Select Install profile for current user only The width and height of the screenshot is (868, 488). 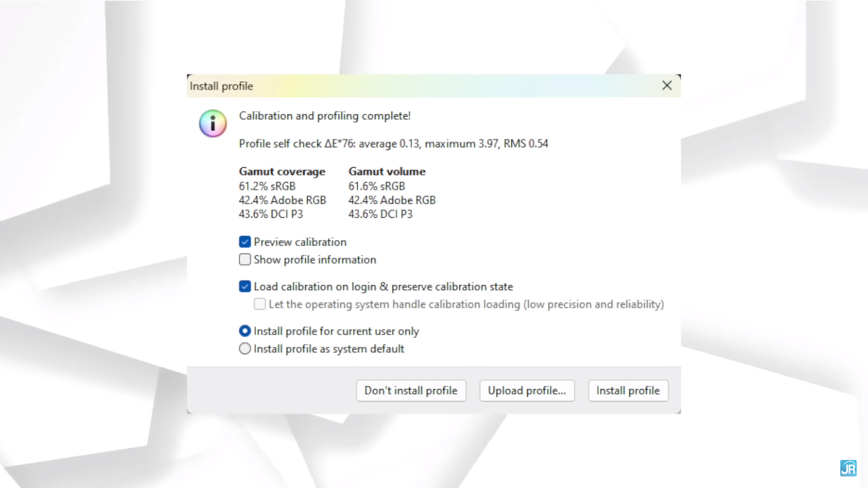coord(245,331)
